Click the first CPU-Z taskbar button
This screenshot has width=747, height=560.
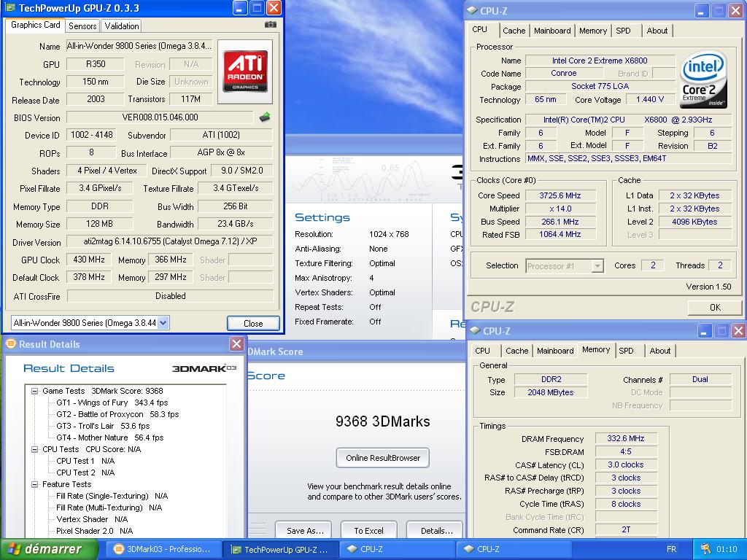(397, 549)
